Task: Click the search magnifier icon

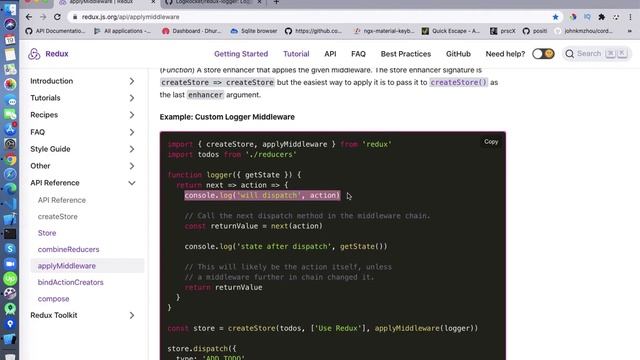Action: pyautogui.click(x=570, y=54)
